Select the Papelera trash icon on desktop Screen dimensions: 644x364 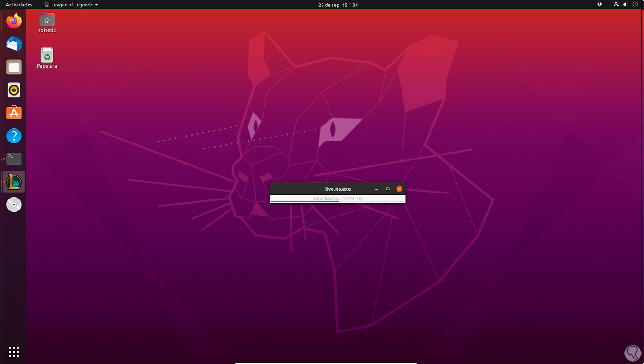47,58
